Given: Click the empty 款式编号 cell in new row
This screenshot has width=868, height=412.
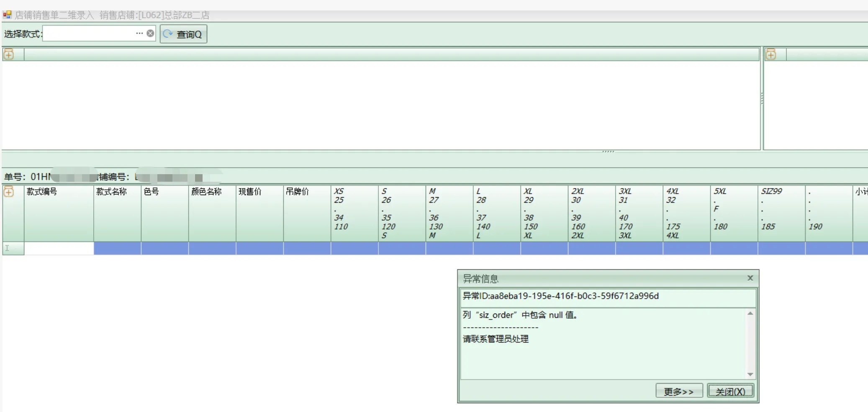Looking at the screenshot, I should tap(59, 248).
